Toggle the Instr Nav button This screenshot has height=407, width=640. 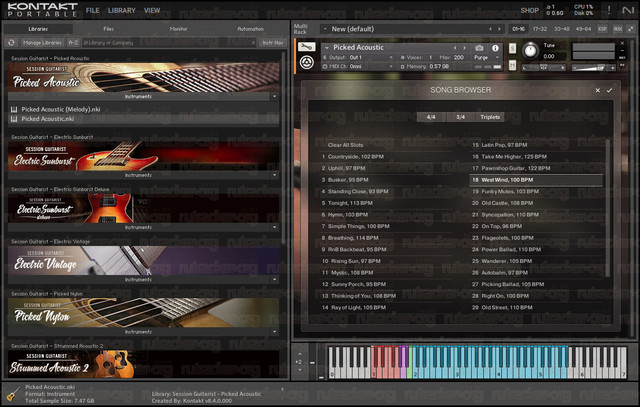click(273, 42)
